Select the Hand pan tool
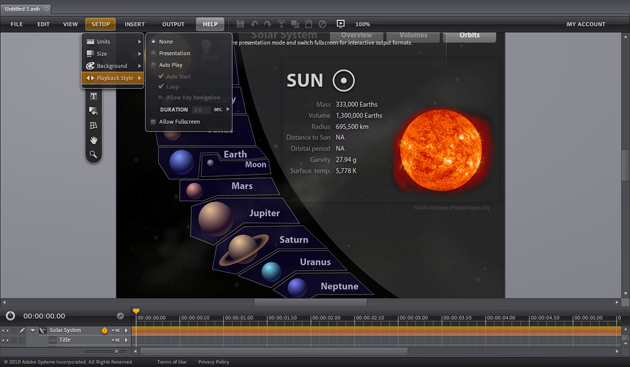The height and width of the screenshot is (367, 630). [x=93, y=140]
